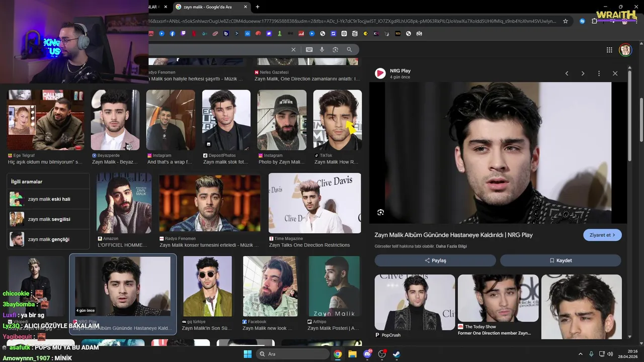Screen dimensions: 644x362
Task: Open the Beyazperde Zayn Malik thumbnail
Action: point(115,120)
